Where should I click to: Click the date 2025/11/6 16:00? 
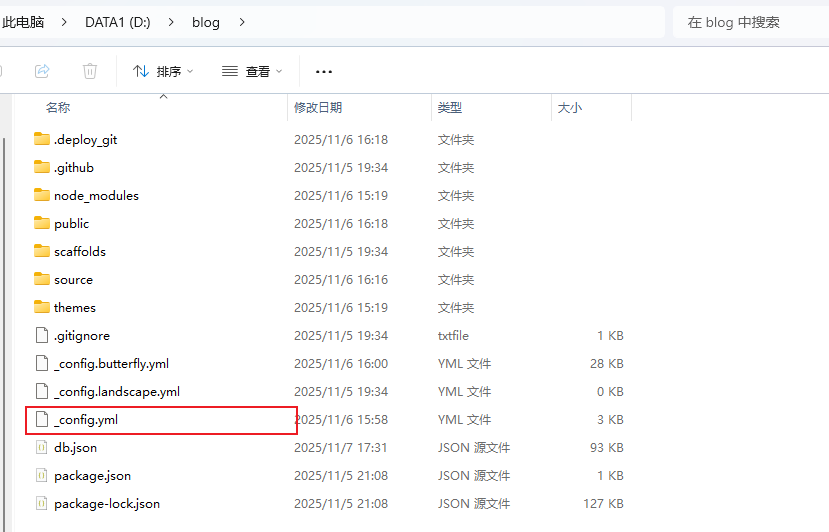click(340, 364)
